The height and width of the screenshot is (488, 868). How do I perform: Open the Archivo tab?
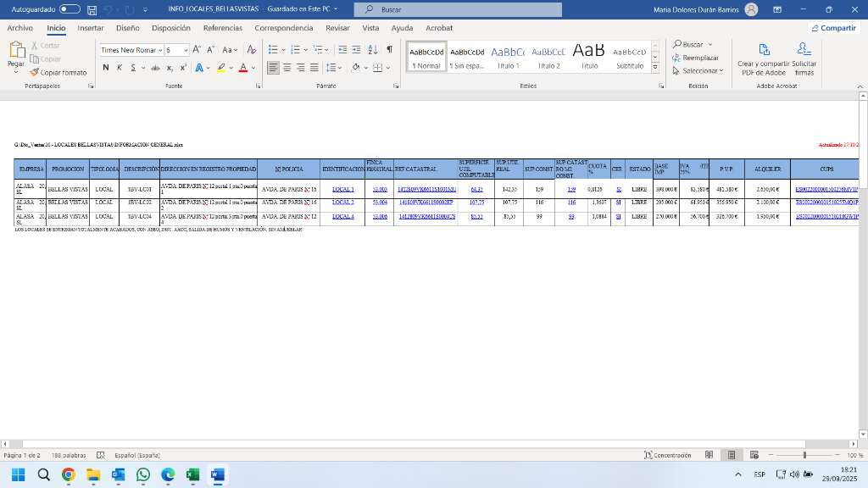[x=20, y=28]
